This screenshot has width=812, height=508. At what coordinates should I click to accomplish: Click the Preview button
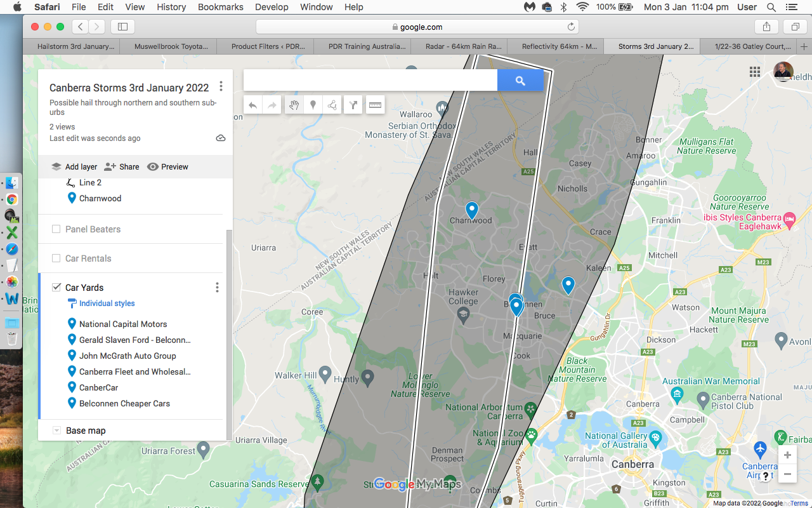tap(168, 167)
